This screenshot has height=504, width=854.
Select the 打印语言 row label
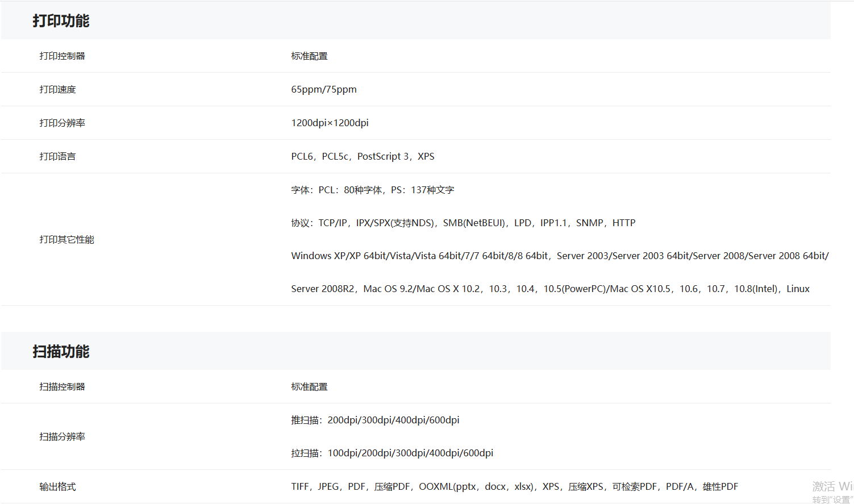[x=57, y=157]
